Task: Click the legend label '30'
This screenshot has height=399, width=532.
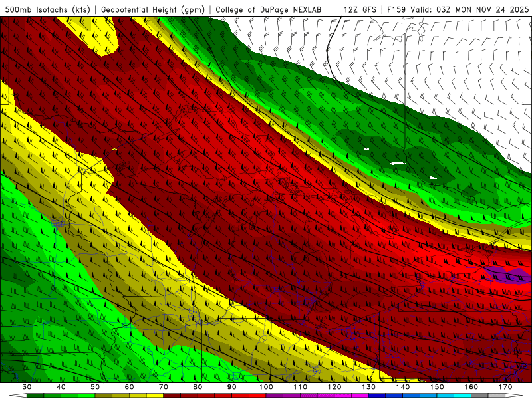Action: 27,387
